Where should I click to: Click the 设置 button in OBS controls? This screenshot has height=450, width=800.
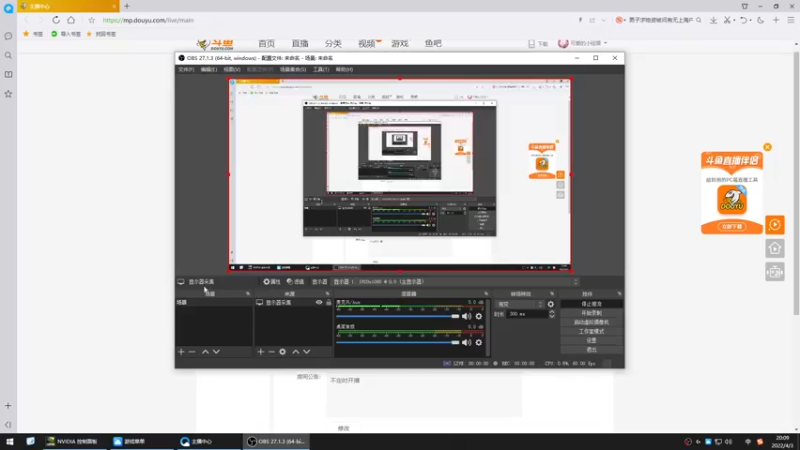591,340
